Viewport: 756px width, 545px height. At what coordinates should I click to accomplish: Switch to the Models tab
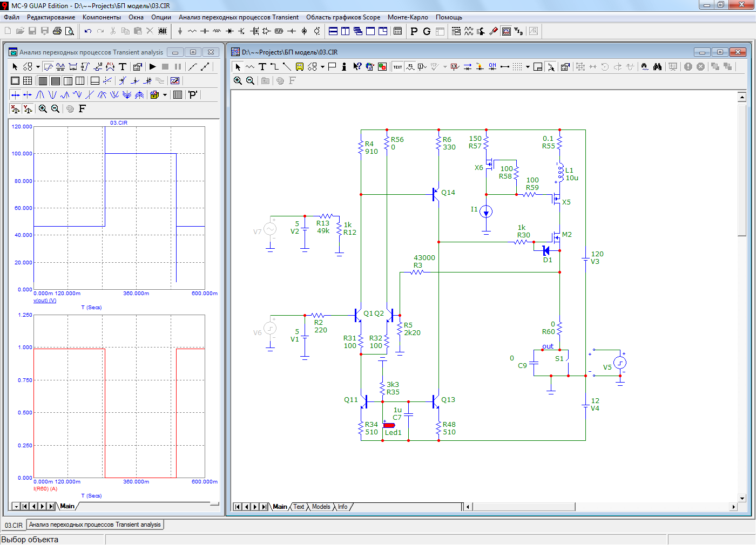pos(321,507)
